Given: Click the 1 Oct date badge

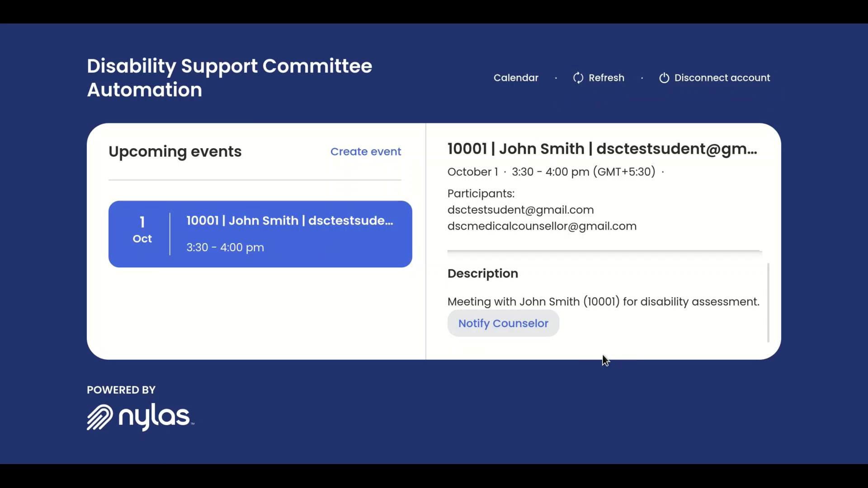Looking at the screenshot, I should (x=142, y=230).
